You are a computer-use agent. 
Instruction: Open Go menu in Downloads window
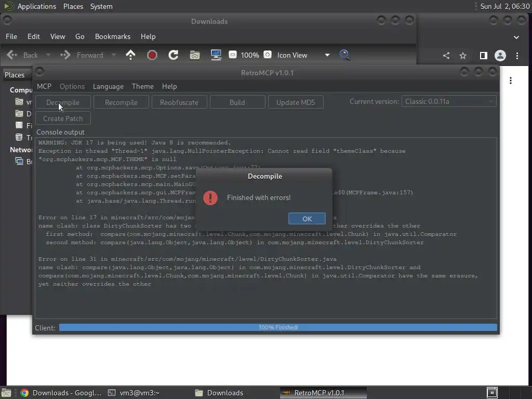click(x=79, y=36)
